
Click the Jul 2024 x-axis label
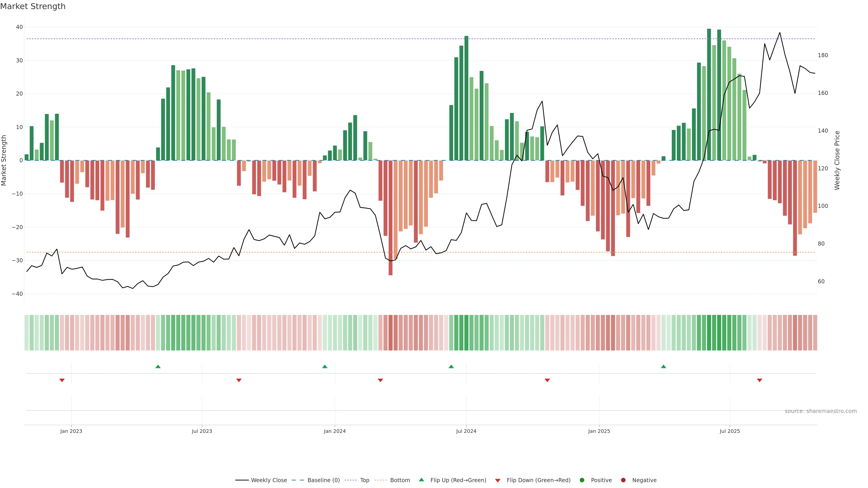click(466, 431)
